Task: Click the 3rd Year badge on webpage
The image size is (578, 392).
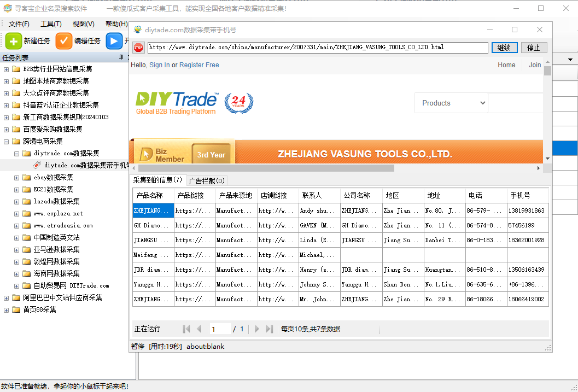Action: [x=211, y=155]
